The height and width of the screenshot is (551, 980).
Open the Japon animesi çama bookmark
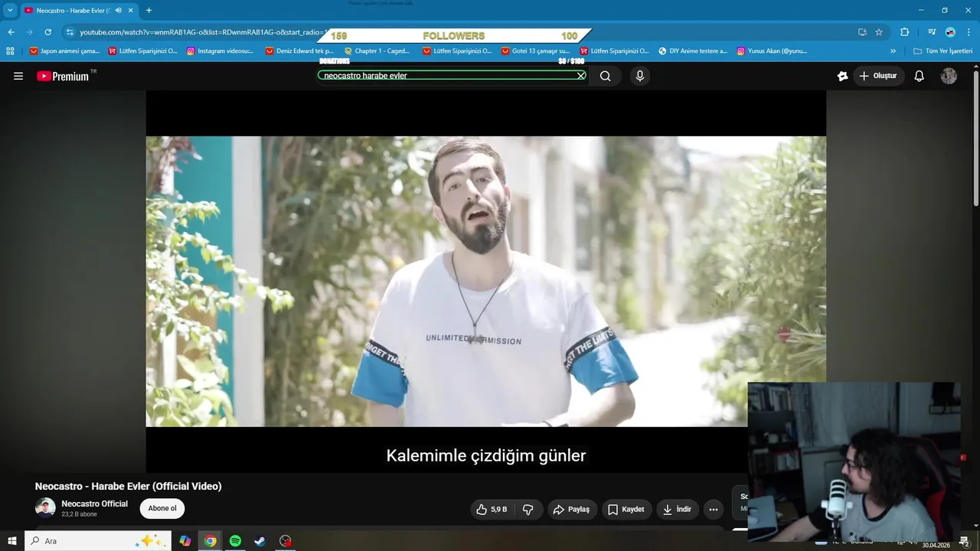(x=65, y=51)
